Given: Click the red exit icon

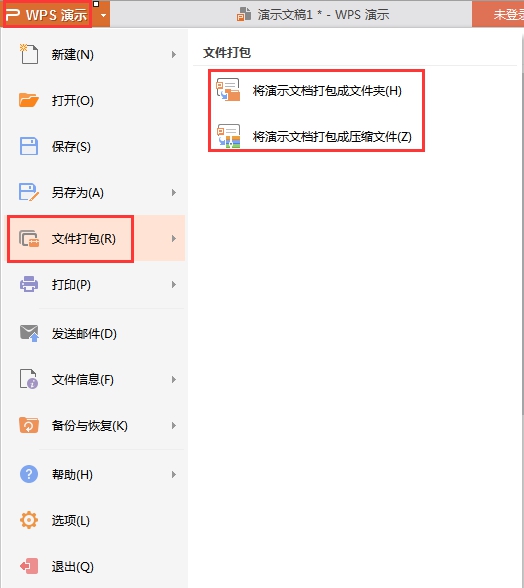Looking at the screenshot, I should [29, 566].
